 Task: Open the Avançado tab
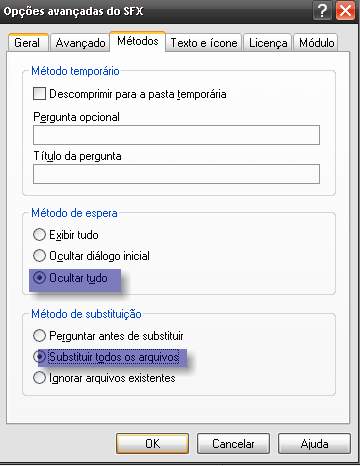(x=80, y=43)
